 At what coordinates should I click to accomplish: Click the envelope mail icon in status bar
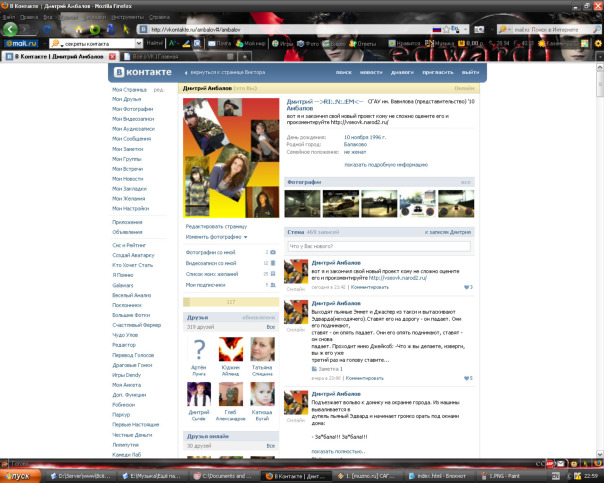pos(559,464)
